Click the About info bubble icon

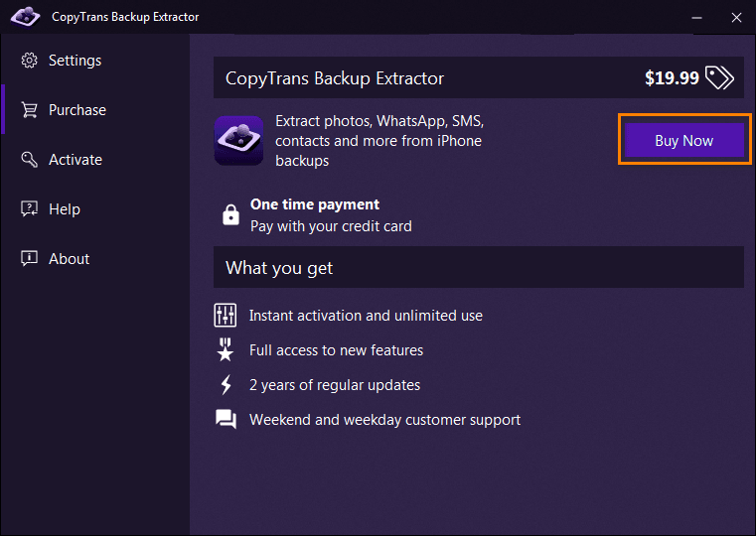tap(30, 259)
